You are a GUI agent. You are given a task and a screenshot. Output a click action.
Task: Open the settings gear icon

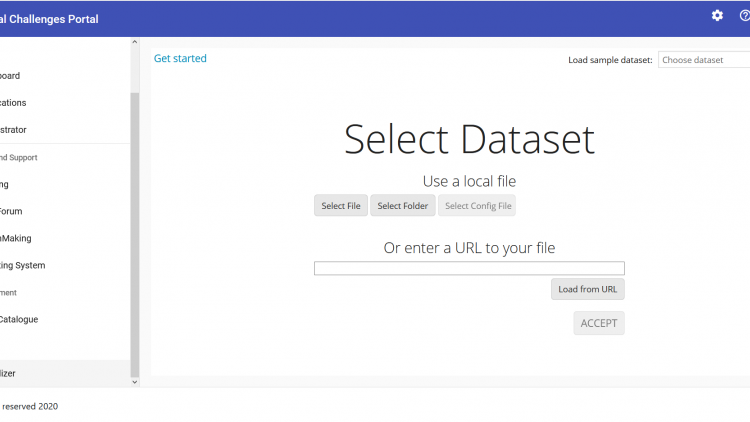(x=717, y=16)
